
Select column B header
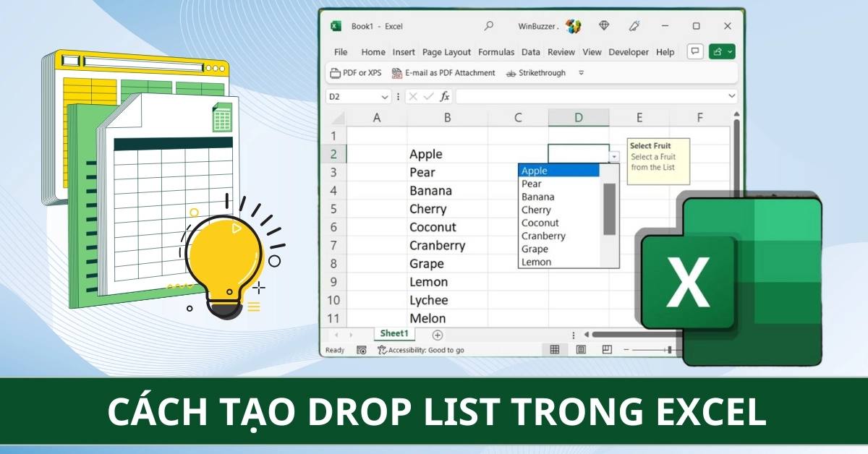click(448, 117)
